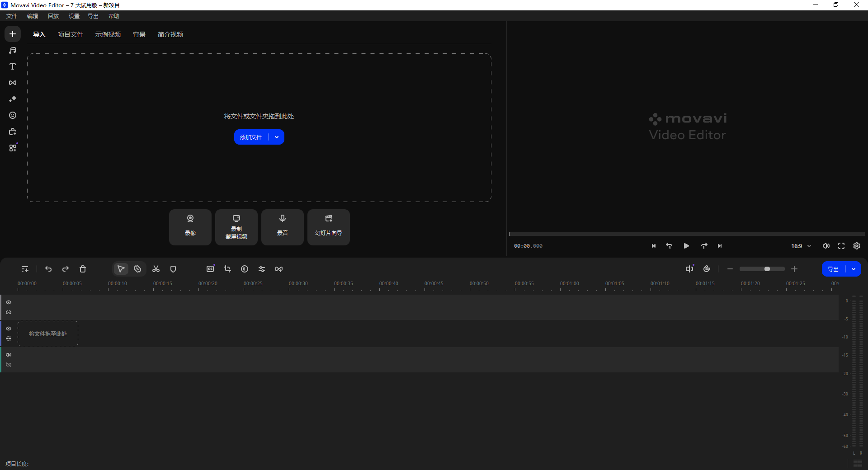Step back one frame
Image resolution: width=868 pixels, height=470 pixels.
coord(669,246)
